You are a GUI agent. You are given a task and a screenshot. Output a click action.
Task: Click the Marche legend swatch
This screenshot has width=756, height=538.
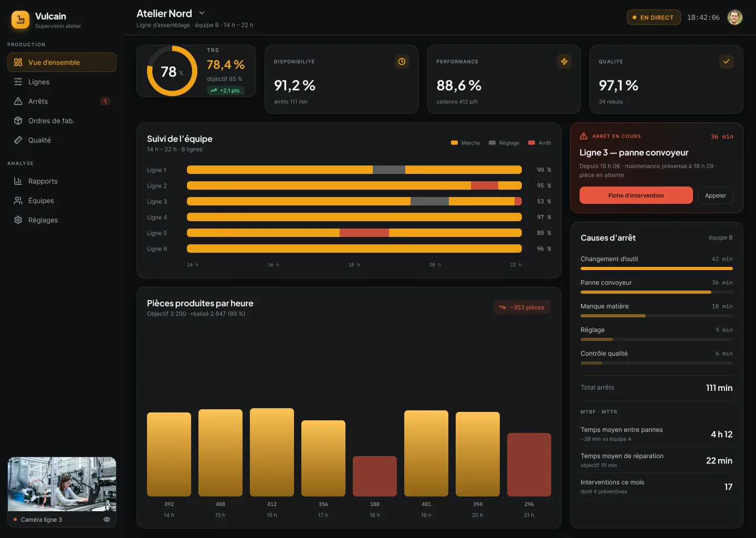455,143
